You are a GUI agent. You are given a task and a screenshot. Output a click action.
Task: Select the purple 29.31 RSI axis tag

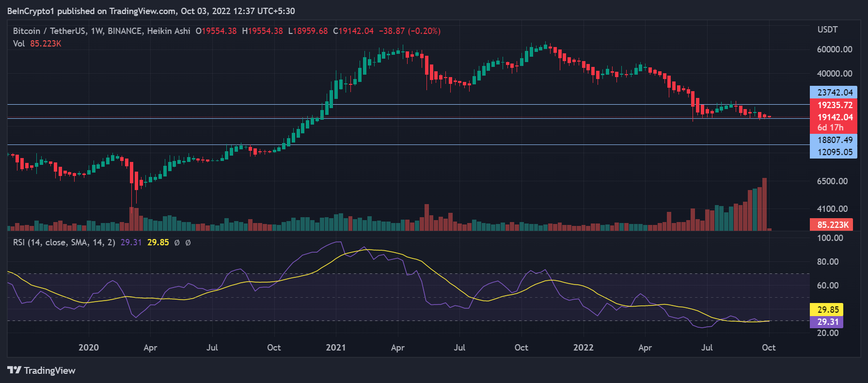827,322
